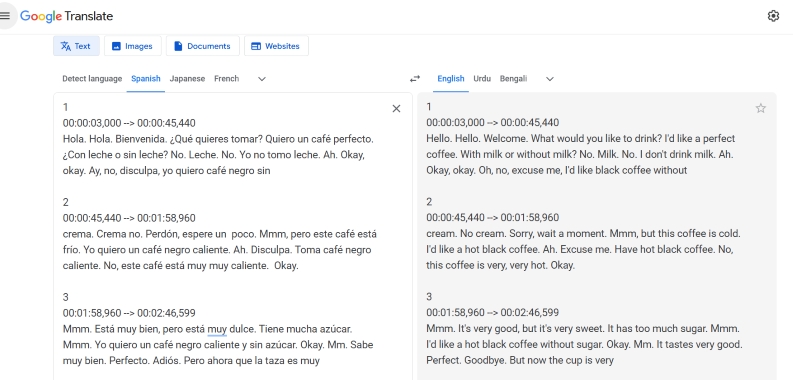793x380 pixels.
Task: Select Japanese as source language
Action: point(187,78)
